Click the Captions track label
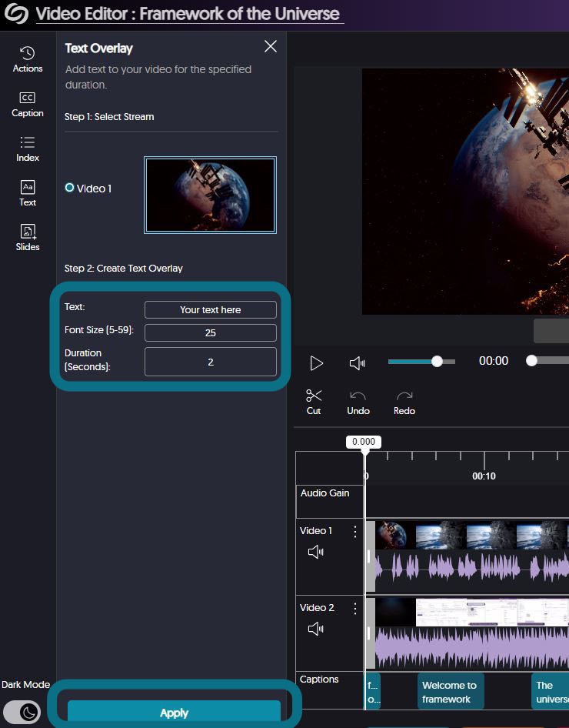The width and height of the screenshot is (569, 728). coord(319,680)
